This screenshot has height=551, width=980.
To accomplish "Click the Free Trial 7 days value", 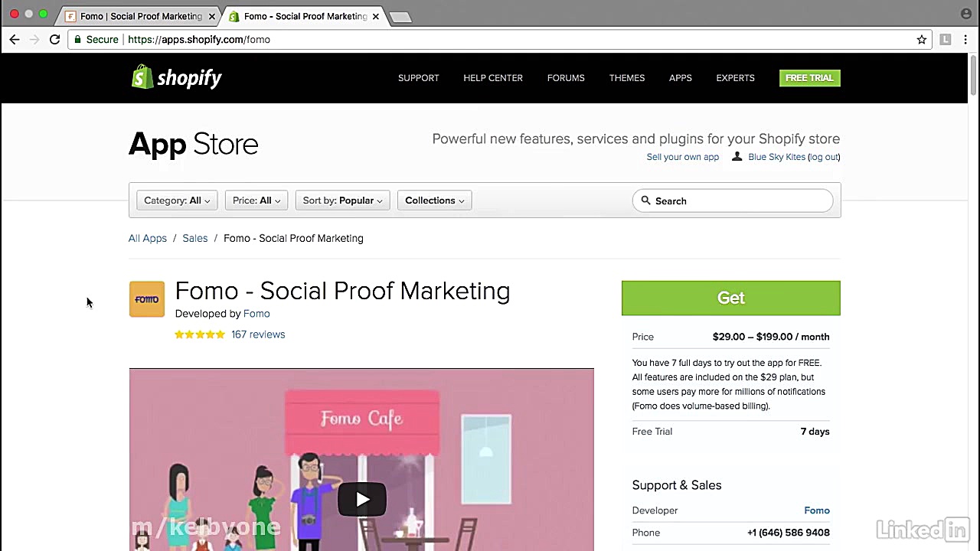I will (x=815, y=432).
